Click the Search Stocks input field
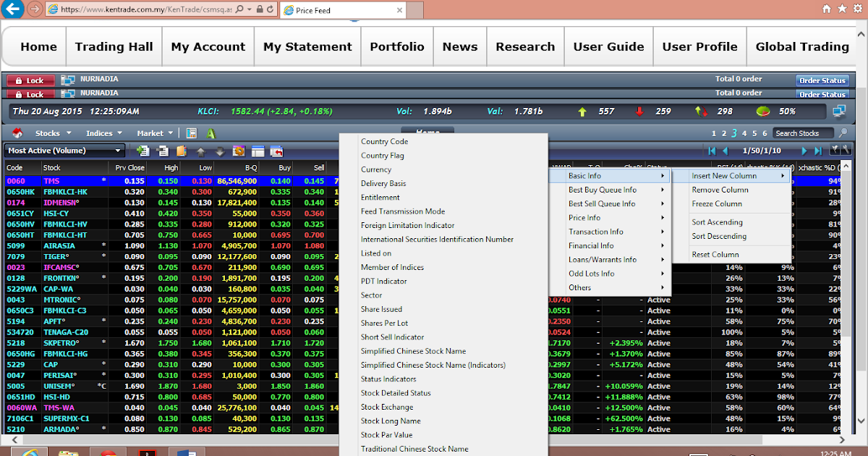Screen dimensions: 868x456 [804, 133]
